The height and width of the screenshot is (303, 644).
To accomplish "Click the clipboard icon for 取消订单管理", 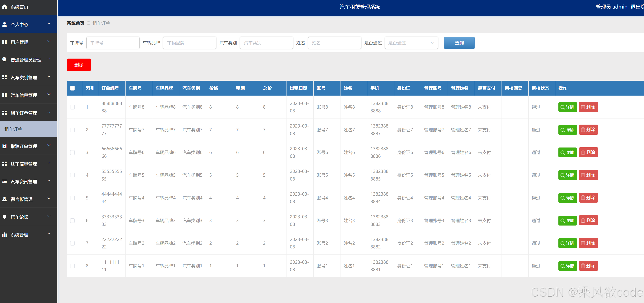I will point(5,146).
